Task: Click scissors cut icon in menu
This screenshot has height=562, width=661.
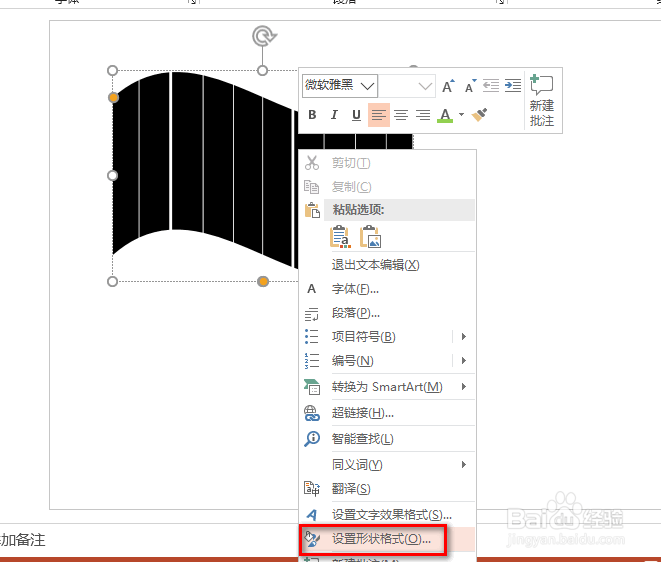Action: coord(312,163)
